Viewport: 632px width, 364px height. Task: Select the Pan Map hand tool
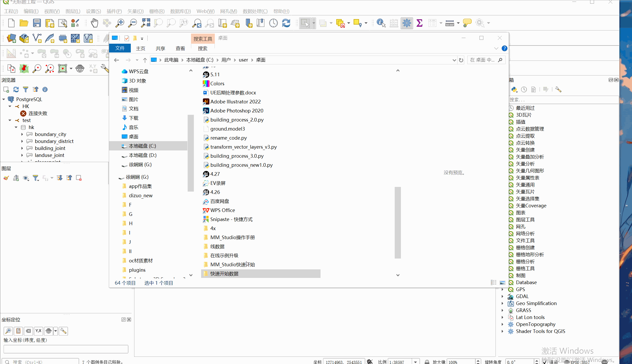(95, 23)
